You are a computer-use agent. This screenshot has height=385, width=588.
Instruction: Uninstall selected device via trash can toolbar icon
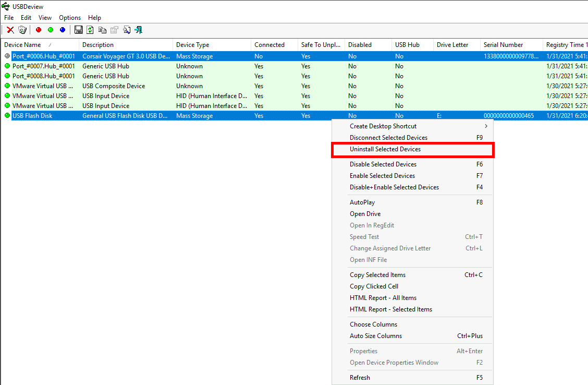pos(22,30)
